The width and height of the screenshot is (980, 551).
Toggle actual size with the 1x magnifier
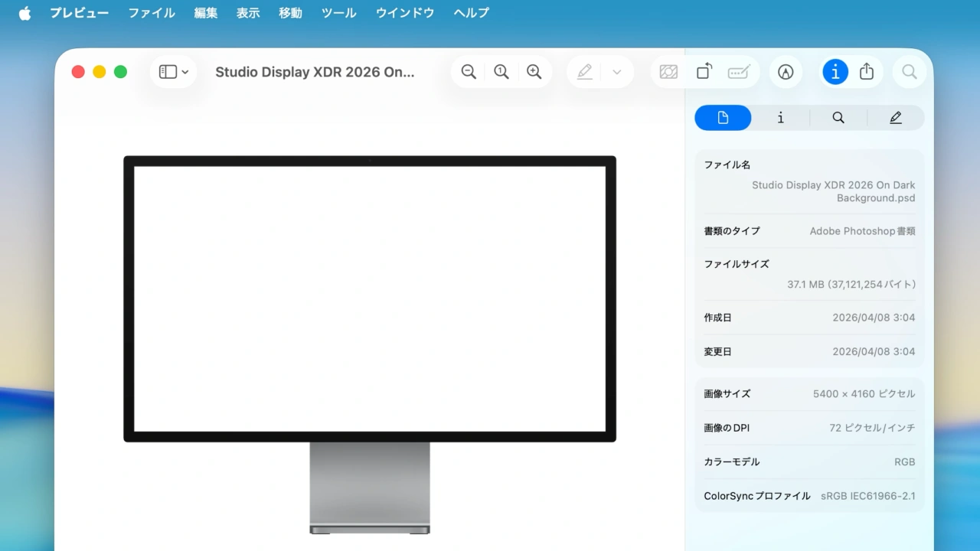501,71
